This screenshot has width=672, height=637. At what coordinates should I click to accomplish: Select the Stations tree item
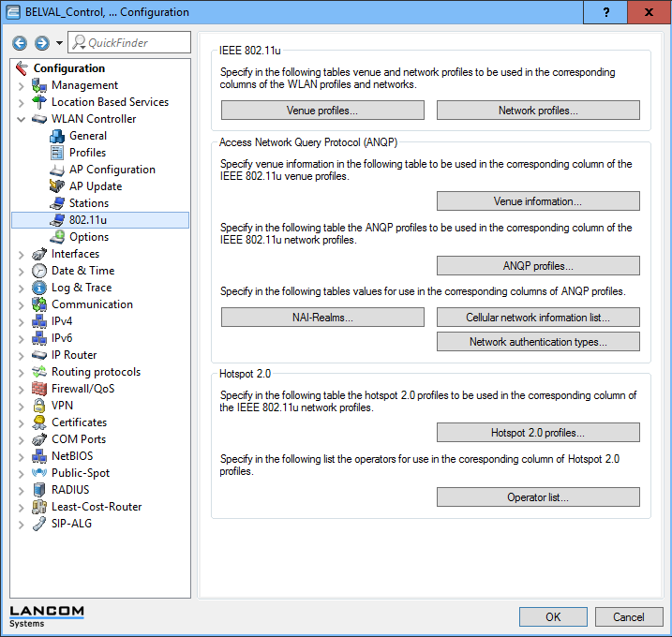click(x=89, y=203)
